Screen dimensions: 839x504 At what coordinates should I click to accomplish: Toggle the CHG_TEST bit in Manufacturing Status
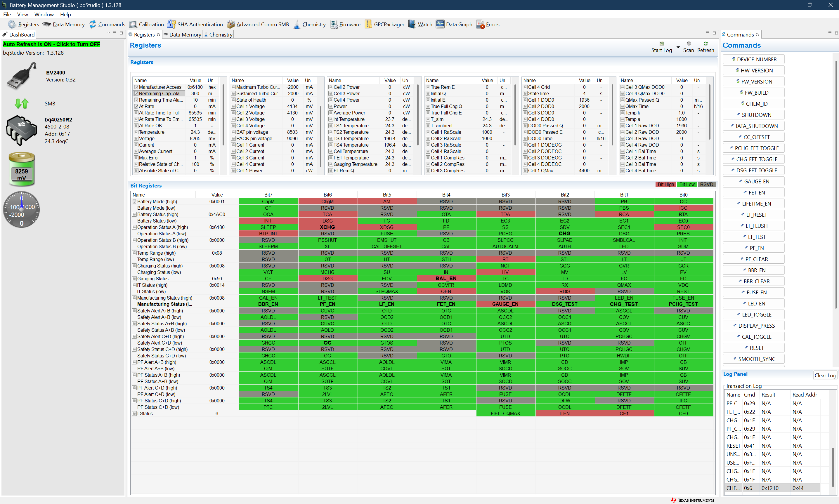click(x=624, y=304)
